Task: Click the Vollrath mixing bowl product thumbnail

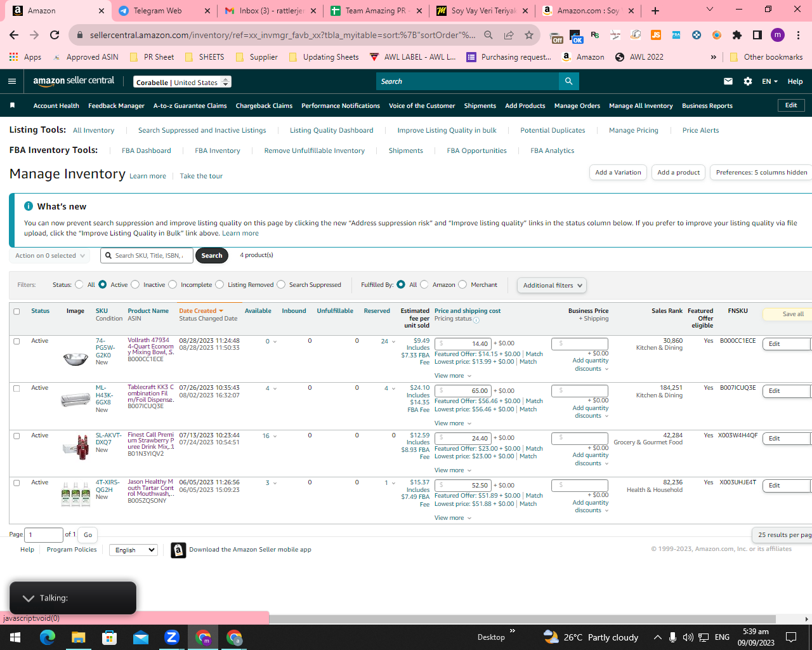Action: coord(75,359)
